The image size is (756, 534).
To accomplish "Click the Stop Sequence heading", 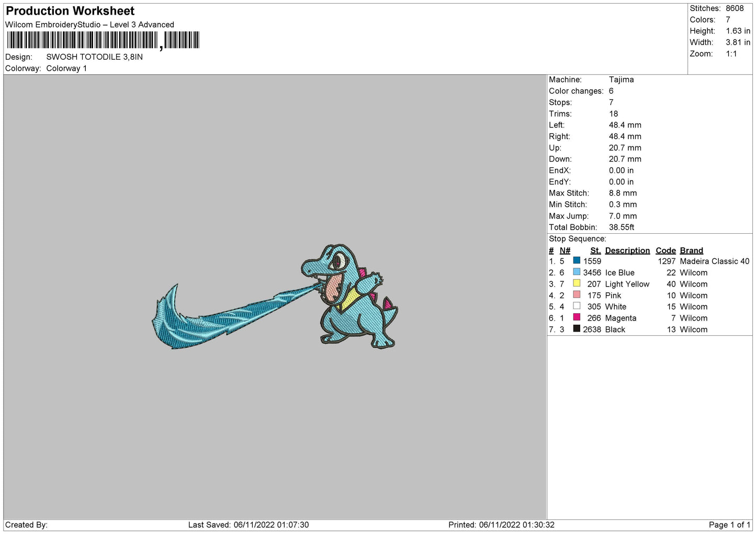I will pyautogui.click(x=577, y=239).
